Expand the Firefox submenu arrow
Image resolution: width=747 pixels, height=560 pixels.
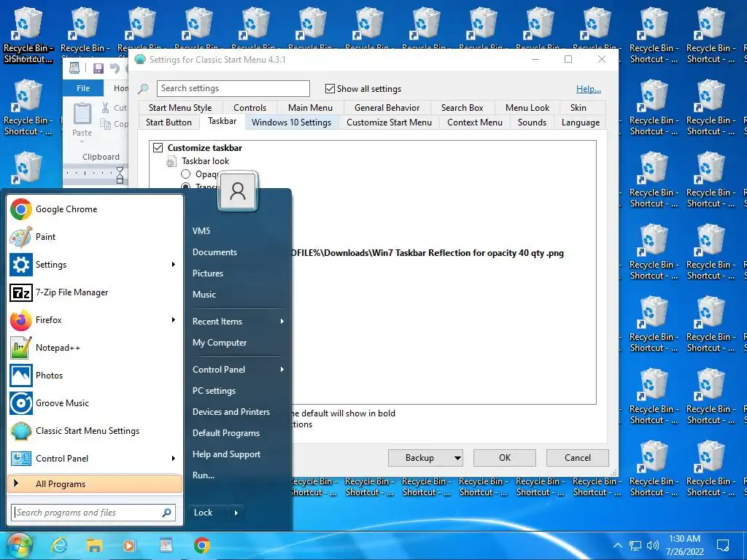click(x=174, y=319)
